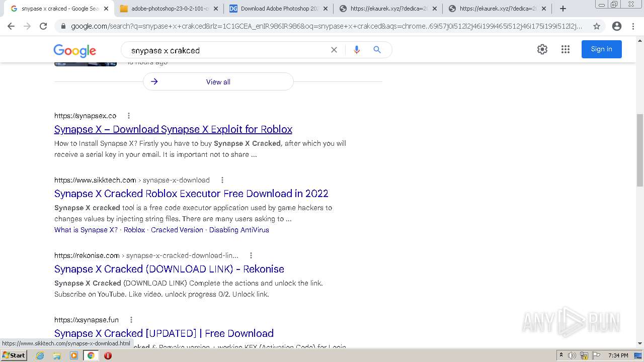
Task: Reload the current Google page
Action: point(43,26)
